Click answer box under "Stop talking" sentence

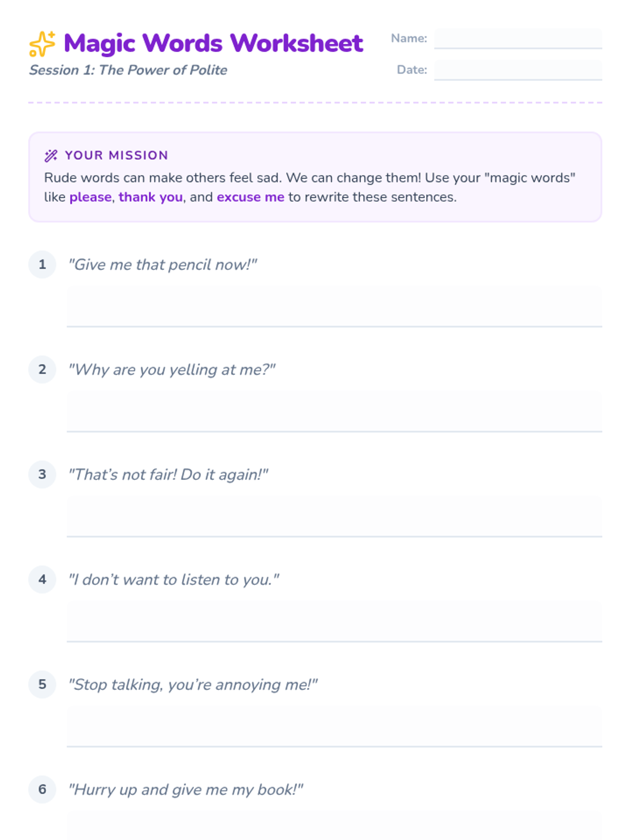[334, 727]
